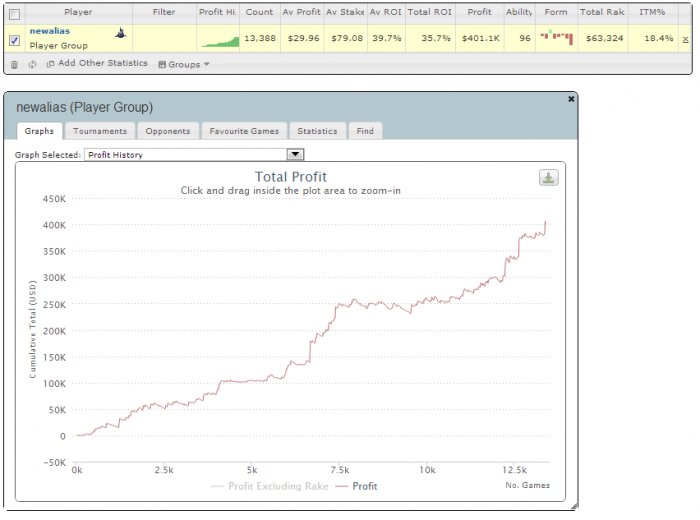700x520 pixels.
Task: Remove newalias row with the x link
Action: pyautogui.click(x=685, y=39)
